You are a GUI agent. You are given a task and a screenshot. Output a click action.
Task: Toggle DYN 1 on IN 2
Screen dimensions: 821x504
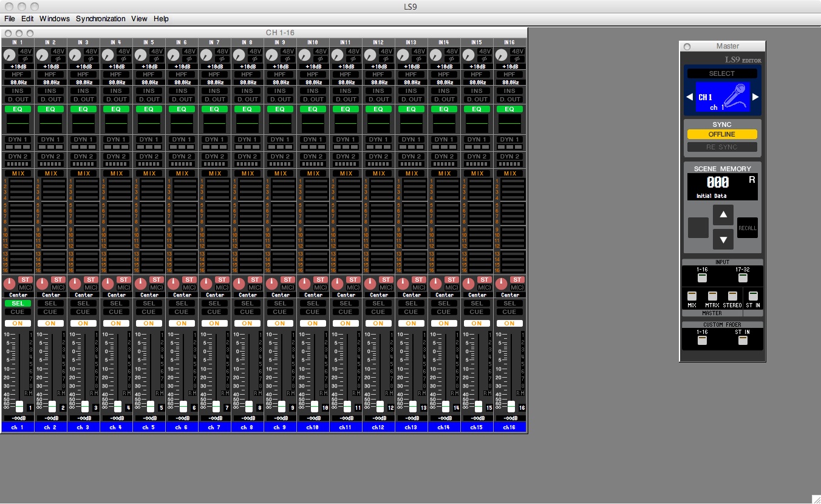[x=51, y=140]
